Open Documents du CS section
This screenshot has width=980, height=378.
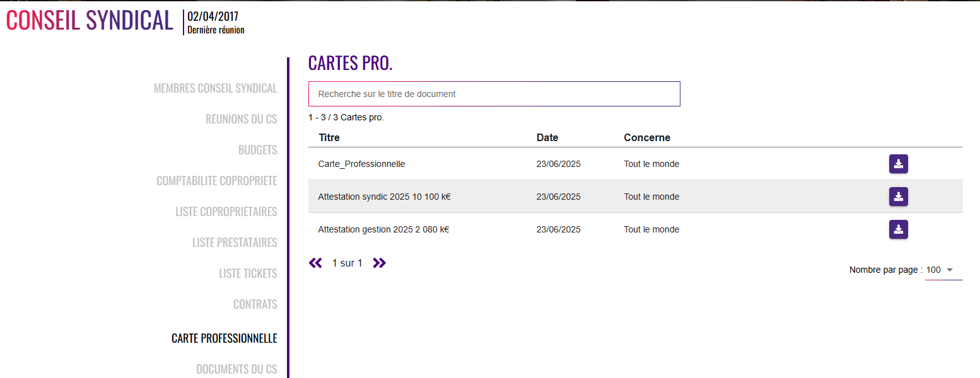coord(236,369)
